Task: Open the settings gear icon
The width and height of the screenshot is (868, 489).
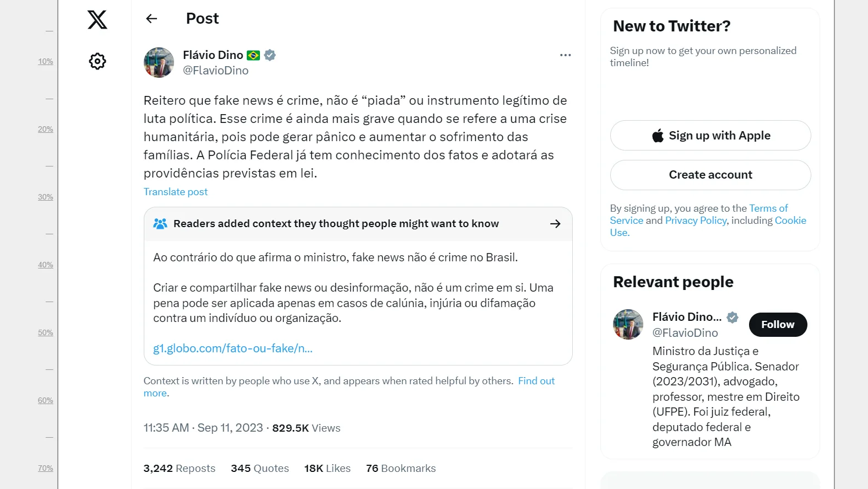Action: 97,61
